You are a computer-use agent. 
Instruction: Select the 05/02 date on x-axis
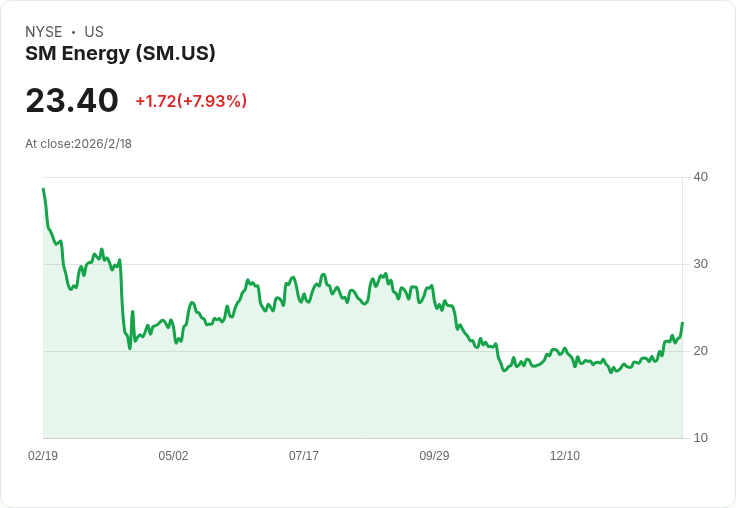(173, 456)
